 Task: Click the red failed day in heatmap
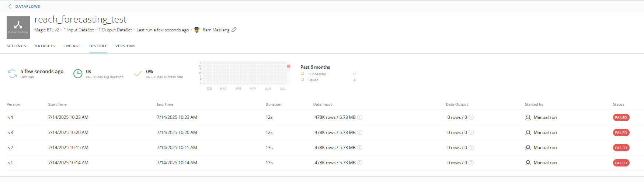coord(289,66)
